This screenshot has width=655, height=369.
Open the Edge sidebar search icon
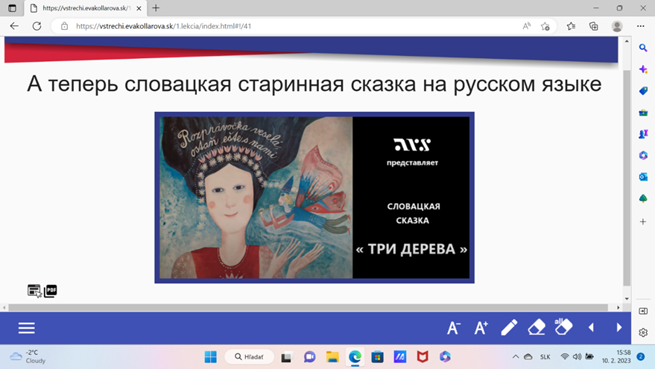pyautogui.click(x=643, y=48)
